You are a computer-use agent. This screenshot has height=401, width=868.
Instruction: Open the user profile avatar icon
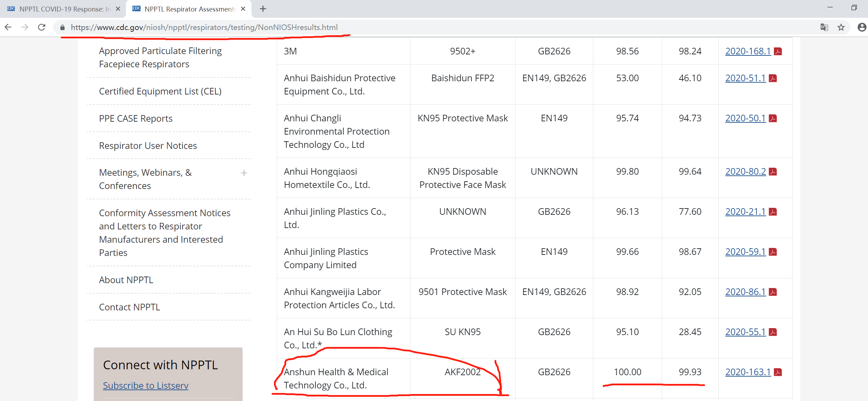[861, 27]
